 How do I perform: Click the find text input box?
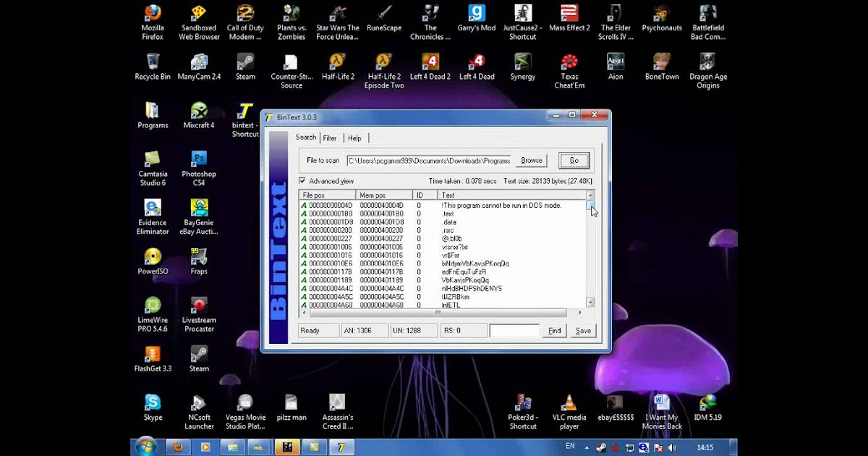[514, 331]
